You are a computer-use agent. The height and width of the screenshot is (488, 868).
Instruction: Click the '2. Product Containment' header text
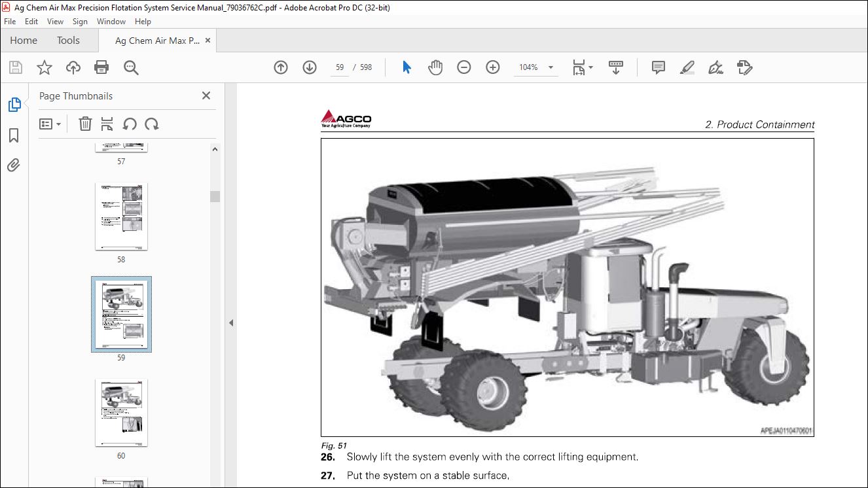(x=760, y=124)
